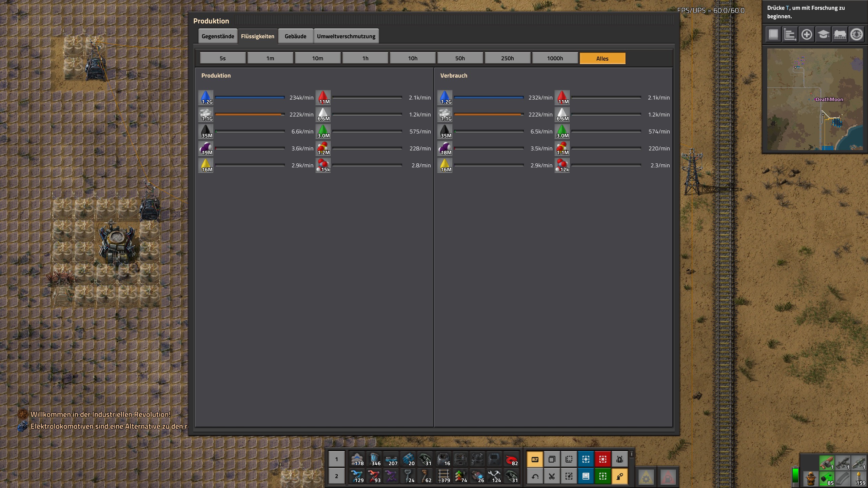Select molecule 15k icon in Produktion
The image size is (868, 488).
(323, 165)
